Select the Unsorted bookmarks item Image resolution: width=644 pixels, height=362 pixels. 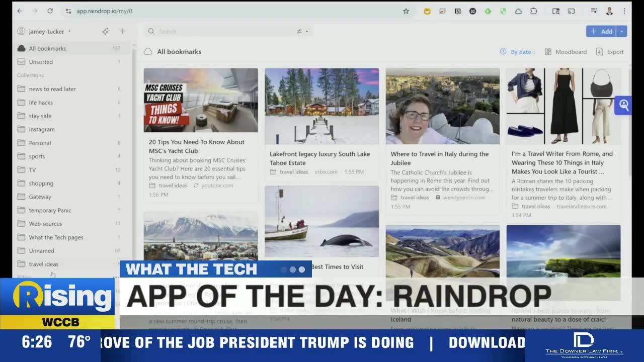point(41,62)
